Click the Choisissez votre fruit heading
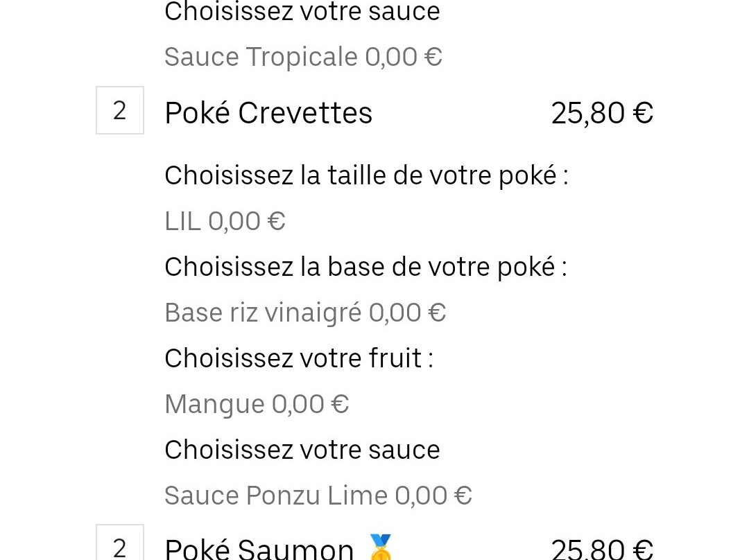The width and height of the screenshot is (749, 560). (x=299, y=358)
